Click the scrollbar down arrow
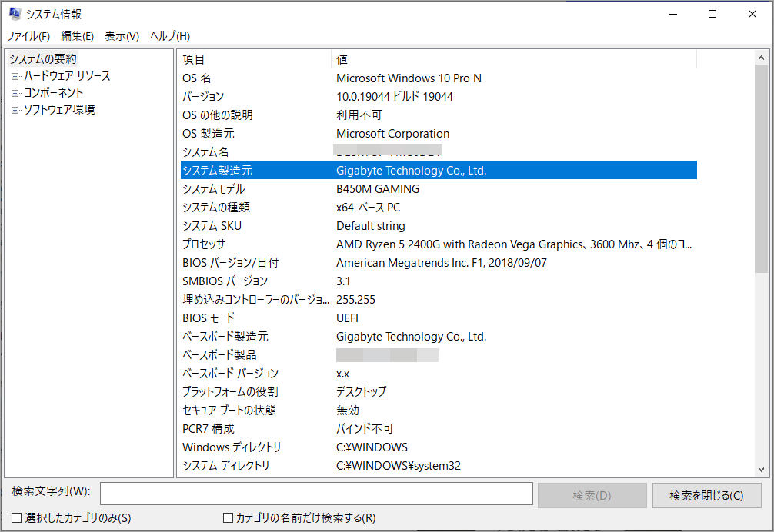 pyautogui.click(x=761, y=470)
